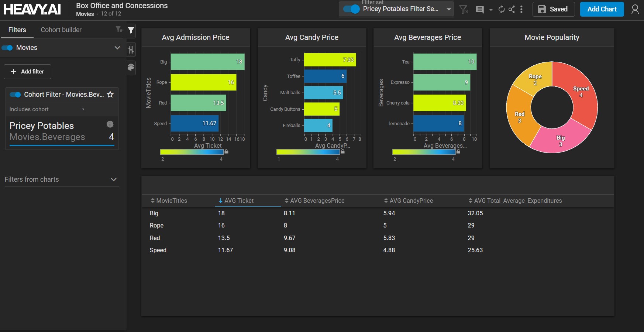The height and width of the screenshot is (332, 644).
Task: Select the Filters tab
Action: [x=17, y=30]
